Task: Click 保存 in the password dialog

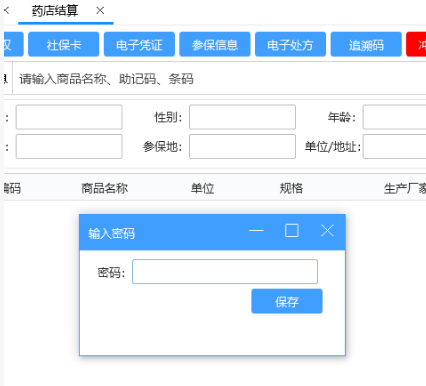Action: (x=287, y=301)
